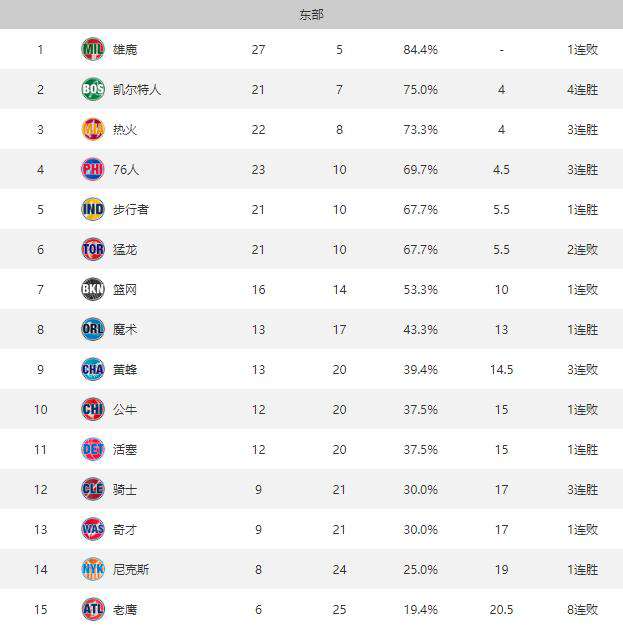The height and width of the screenshot is (627, 623).
Task: Click the NYK Knicks team logo
Action: 93,569
